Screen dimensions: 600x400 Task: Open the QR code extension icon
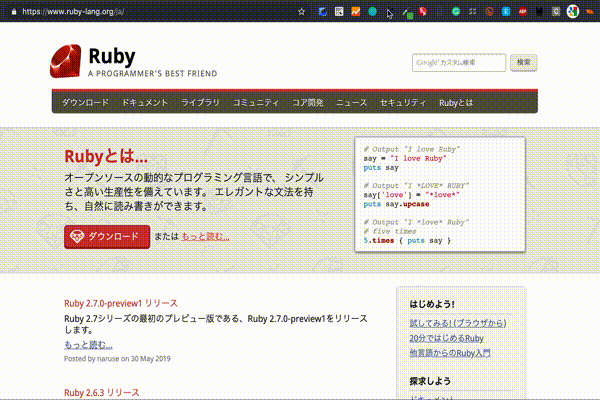point(339,11)
